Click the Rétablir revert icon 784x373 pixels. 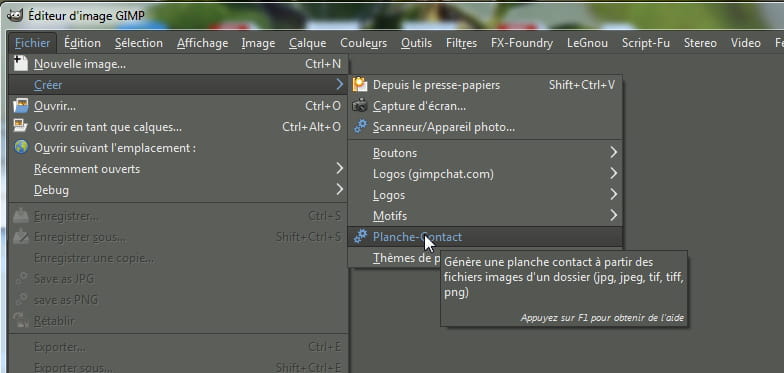[21, 320]
